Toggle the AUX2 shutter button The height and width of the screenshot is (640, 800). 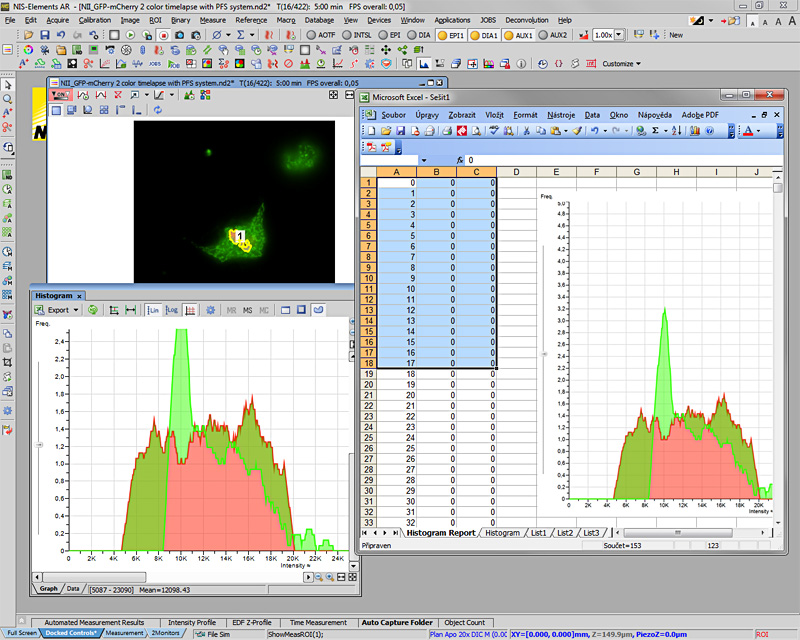tap(553, 35)
